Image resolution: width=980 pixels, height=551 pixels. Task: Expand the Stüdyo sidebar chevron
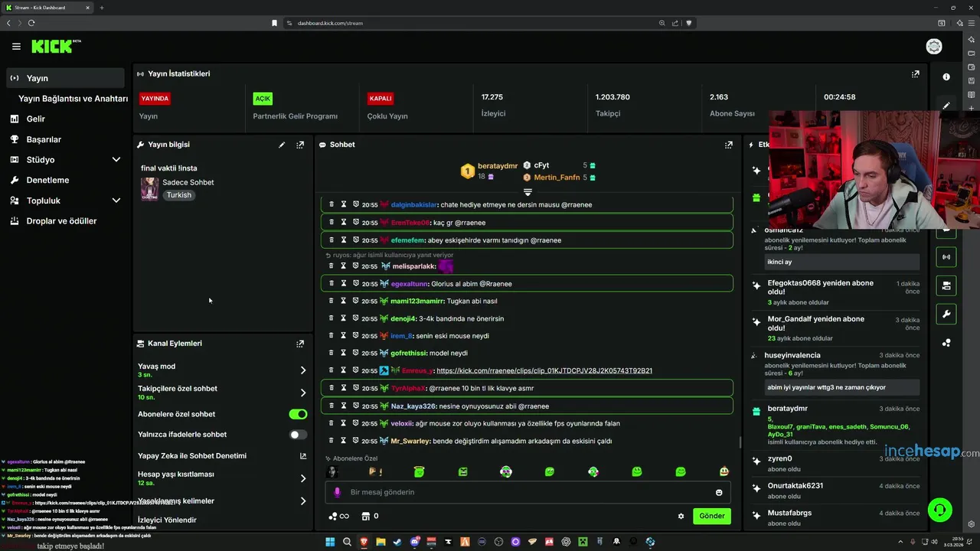[116, 160]
